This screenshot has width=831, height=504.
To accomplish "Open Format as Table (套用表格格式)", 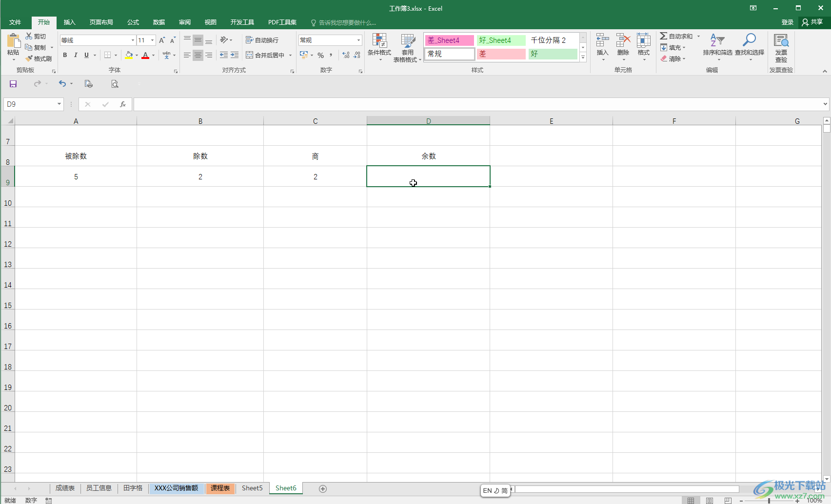I will pyautogui.click(x=408, y=47).
